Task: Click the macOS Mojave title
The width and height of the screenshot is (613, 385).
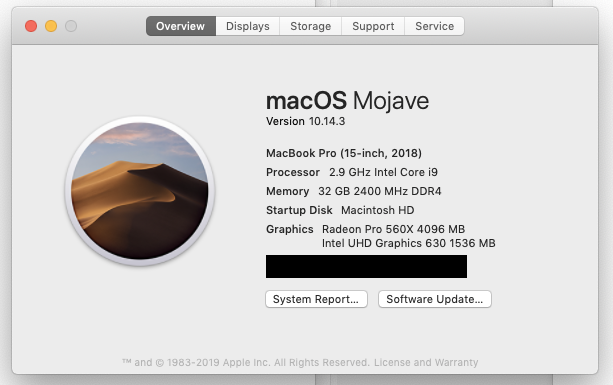Action: tap(347, 101)
